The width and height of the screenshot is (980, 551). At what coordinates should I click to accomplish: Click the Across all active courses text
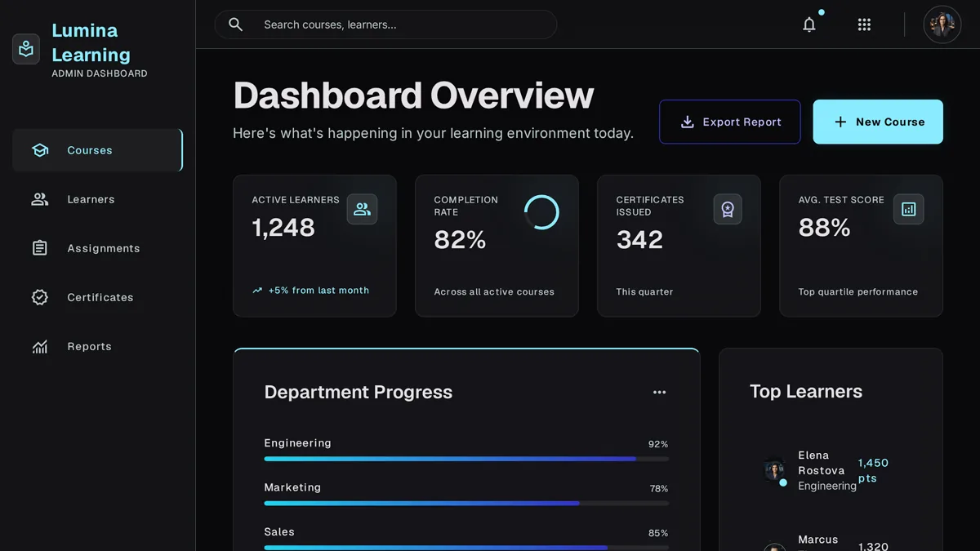pos(494,291)
